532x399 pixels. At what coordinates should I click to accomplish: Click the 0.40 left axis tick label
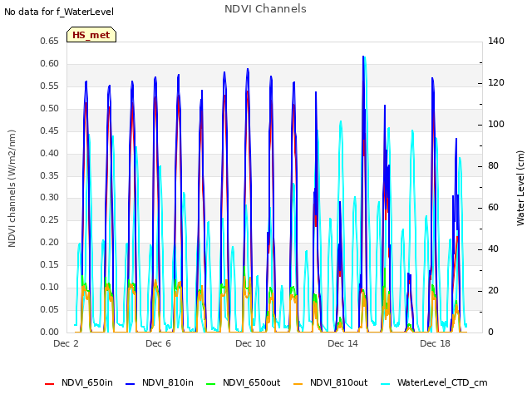click(x=49, y=153)
